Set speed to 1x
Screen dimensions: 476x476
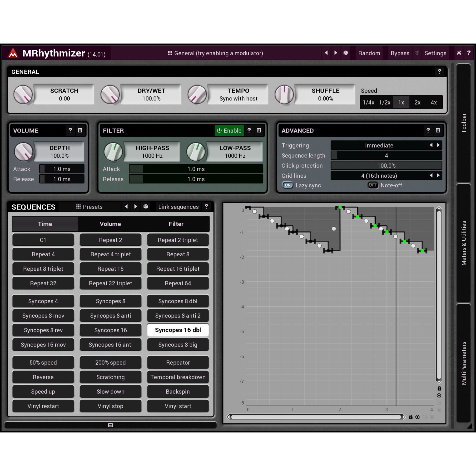point(401,103)
